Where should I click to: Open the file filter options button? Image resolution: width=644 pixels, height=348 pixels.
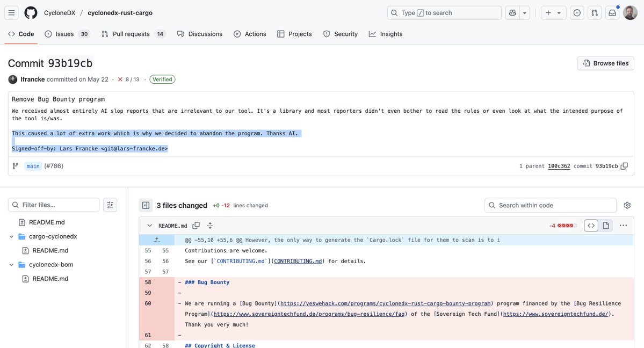[x=110, y=205]
